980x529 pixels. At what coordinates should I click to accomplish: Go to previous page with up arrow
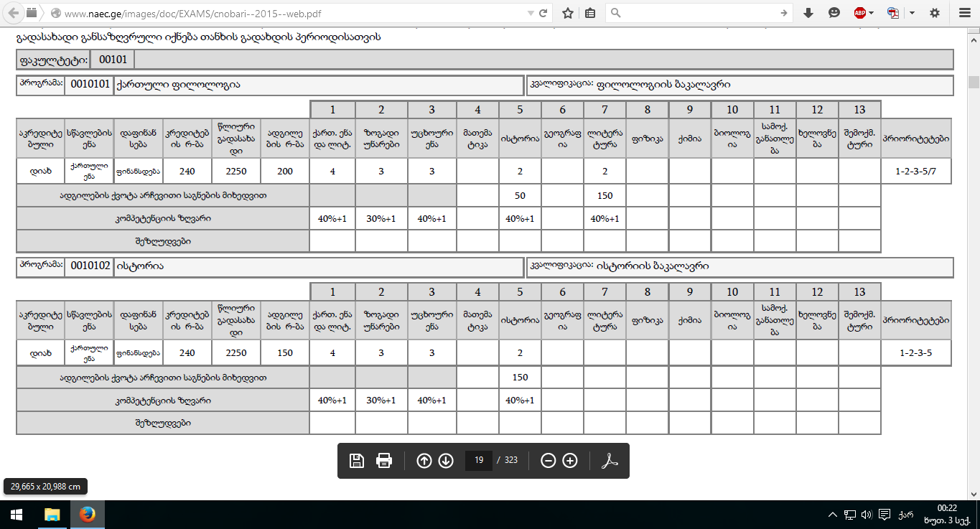[x=424, y=461]
